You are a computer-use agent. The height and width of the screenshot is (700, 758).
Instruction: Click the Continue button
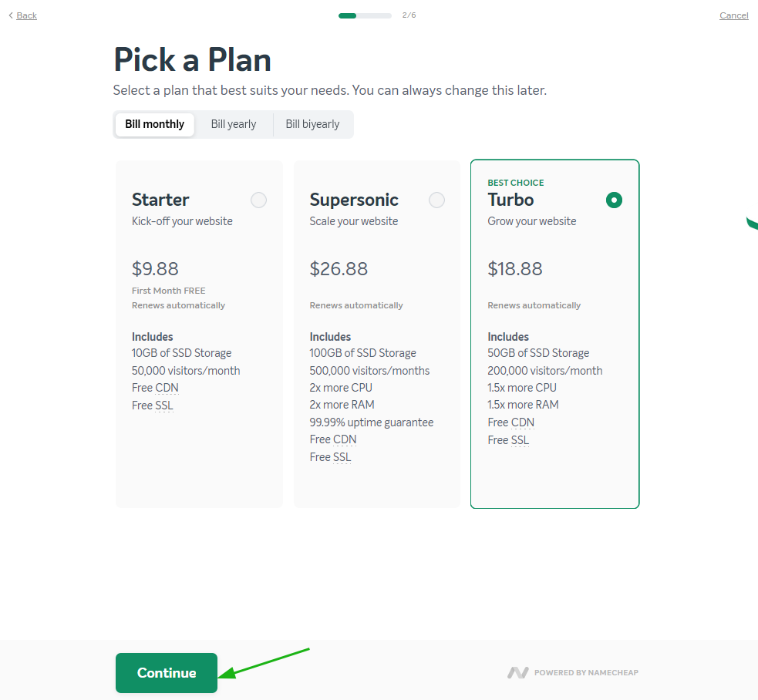167,673
